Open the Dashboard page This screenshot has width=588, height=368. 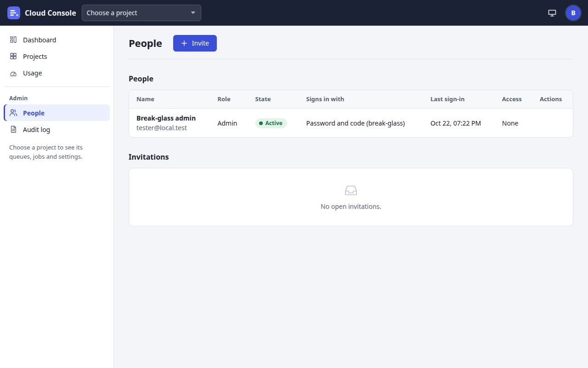click(57, 40)
